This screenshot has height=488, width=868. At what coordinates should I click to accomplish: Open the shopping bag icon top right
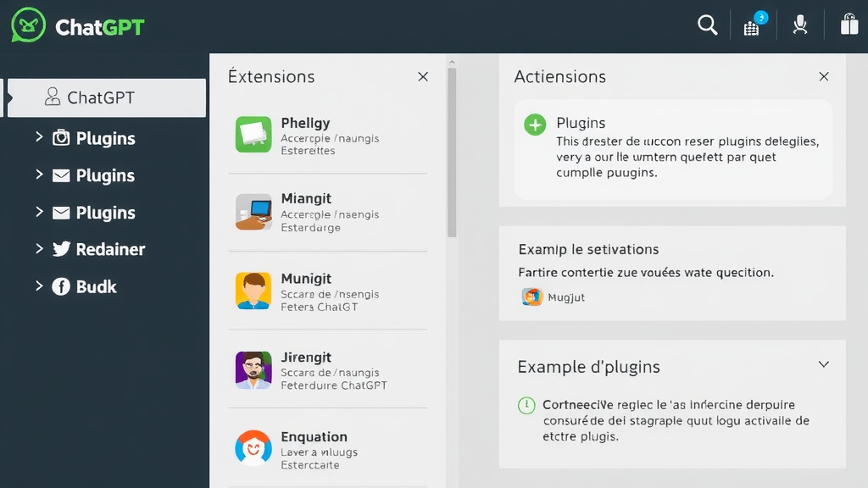pyautogui.click(x=849, y=24)
